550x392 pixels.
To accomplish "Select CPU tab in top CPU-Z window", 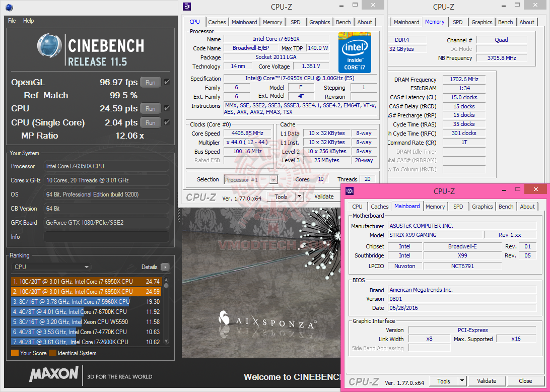I will pos(195,21).
